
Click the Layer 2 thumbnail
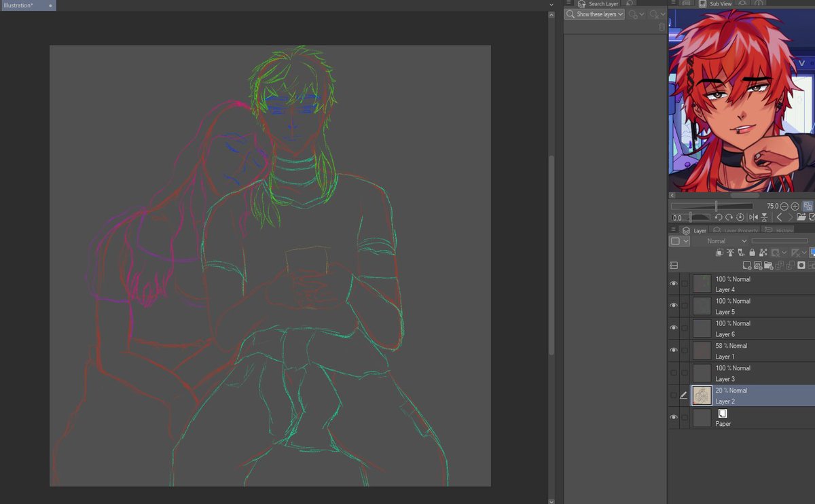[x=702, y=396]
